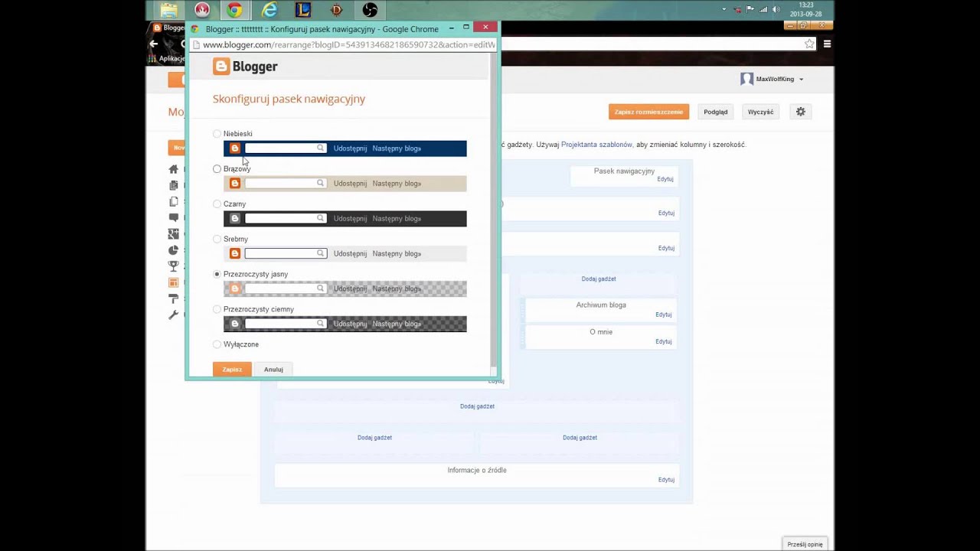Open the settings gear in Blogger layout
Screen dimensions: 980x551
click(801, 112)
